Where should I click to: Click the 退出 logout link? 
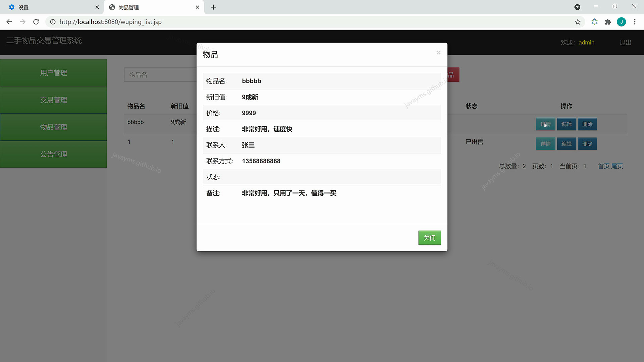pyautogui.click(x=625, y=43)
